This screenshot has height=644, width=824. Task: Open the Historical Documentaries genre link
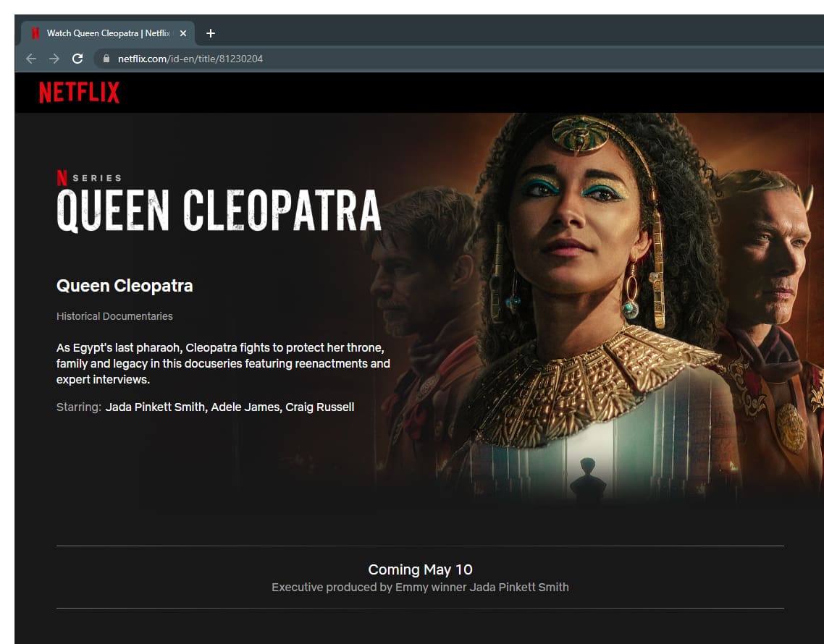point(114,316)
